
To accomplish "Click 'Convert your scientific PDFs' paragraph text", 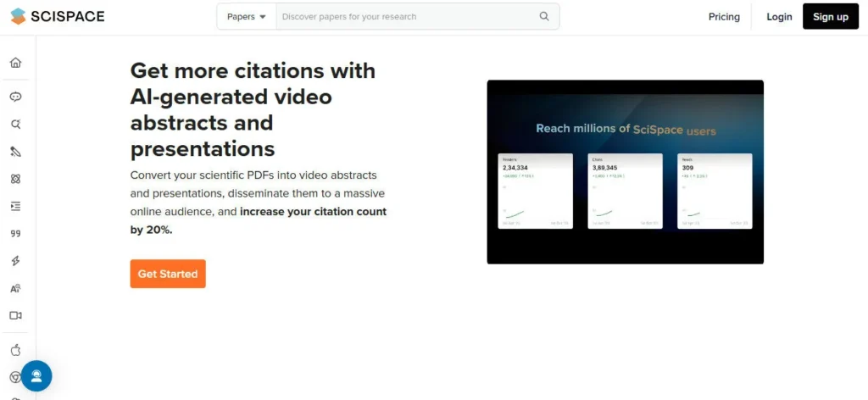I will pyautogui.click(x=259, y=203).
